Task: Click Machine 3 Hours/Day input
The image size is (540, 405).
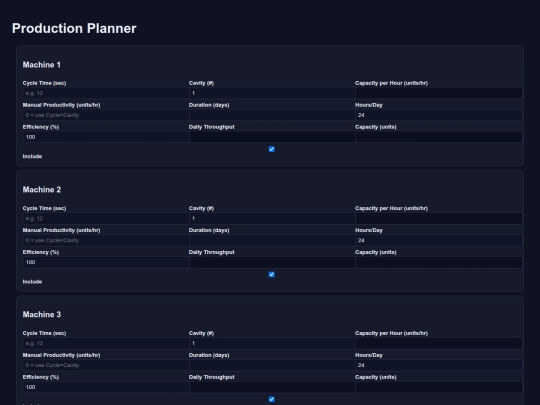Action: (439, 365)
